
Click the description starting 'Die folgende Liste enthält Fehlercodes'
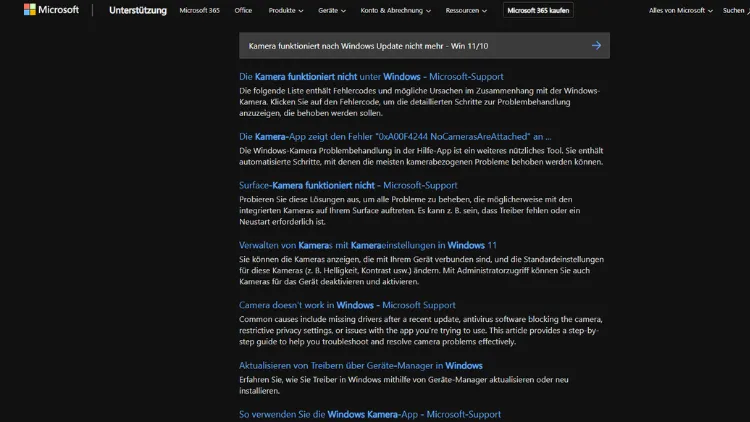[x=419, y=102]
